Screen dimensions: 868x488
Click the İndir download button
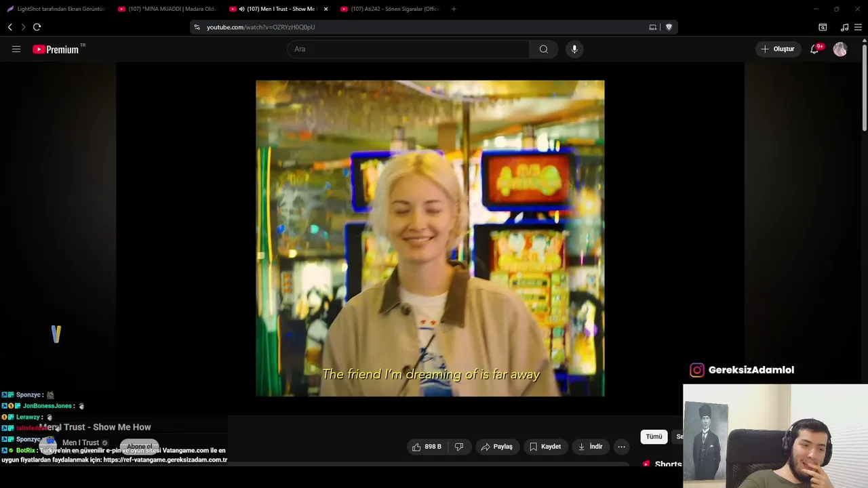(590, 447)
